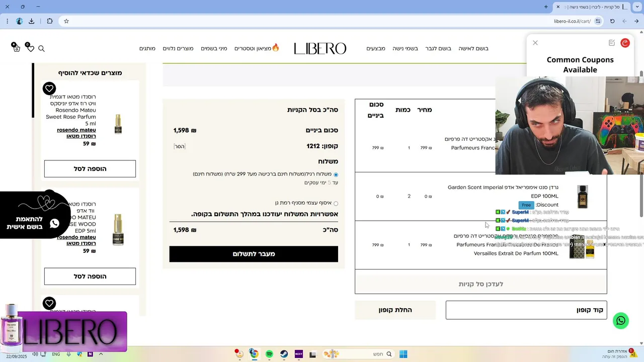The width and height of the screenshot is (644, 362).
Task: Click החלת קופון apply coupon button
Action: tap(395, 310)
